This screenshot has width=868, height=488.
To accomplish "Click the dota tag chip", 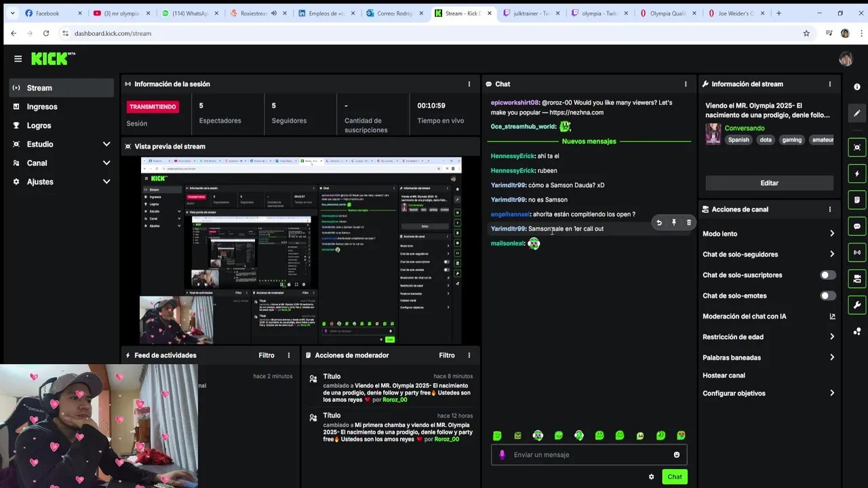I will [766, 140].
